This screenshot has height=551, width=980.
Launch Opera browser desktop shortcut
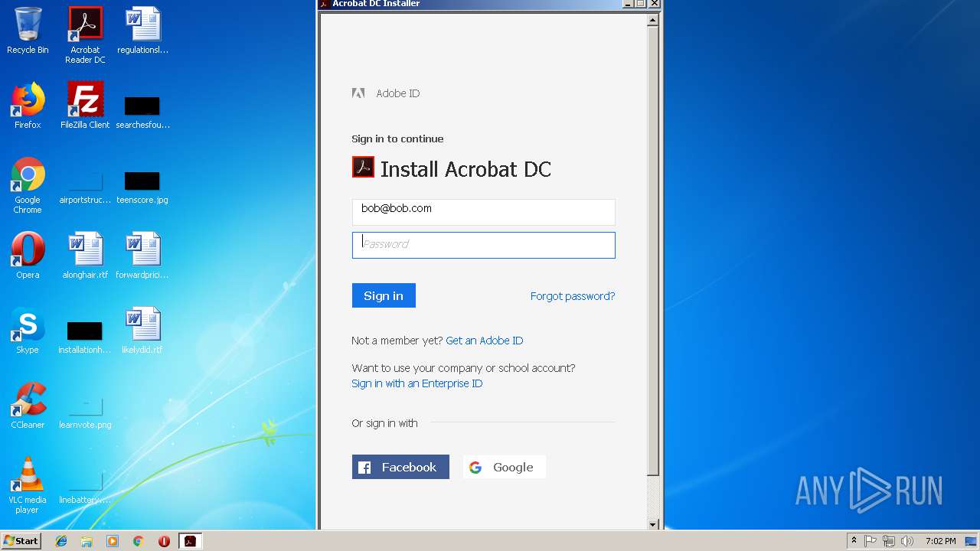[x=28, y=256]
